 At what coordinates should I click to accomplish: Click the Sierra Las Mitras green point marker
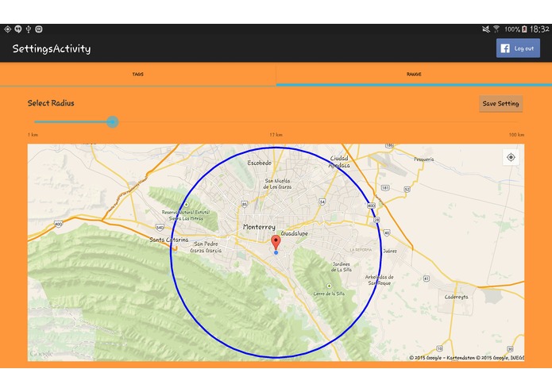(x=186, y=205)
